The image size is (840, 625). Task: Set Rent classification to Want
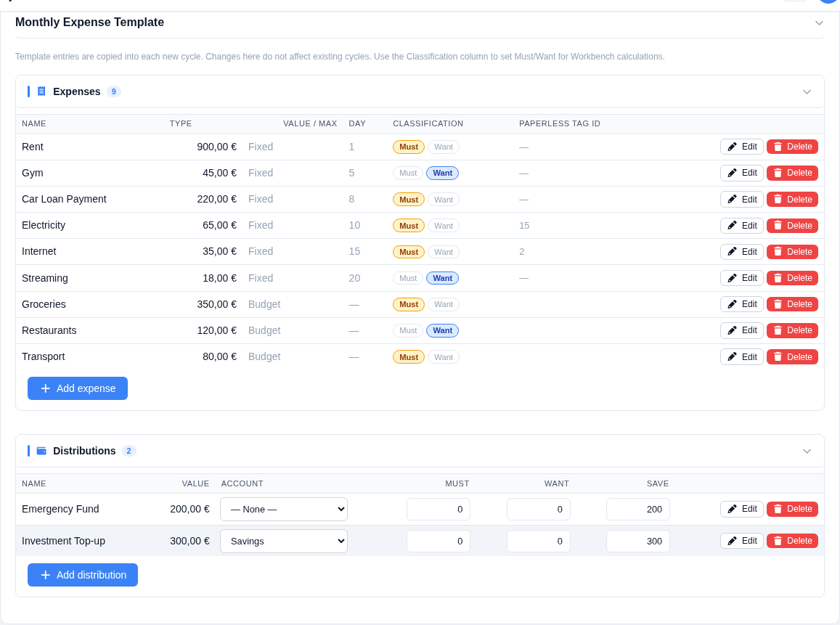coord(444,147)
